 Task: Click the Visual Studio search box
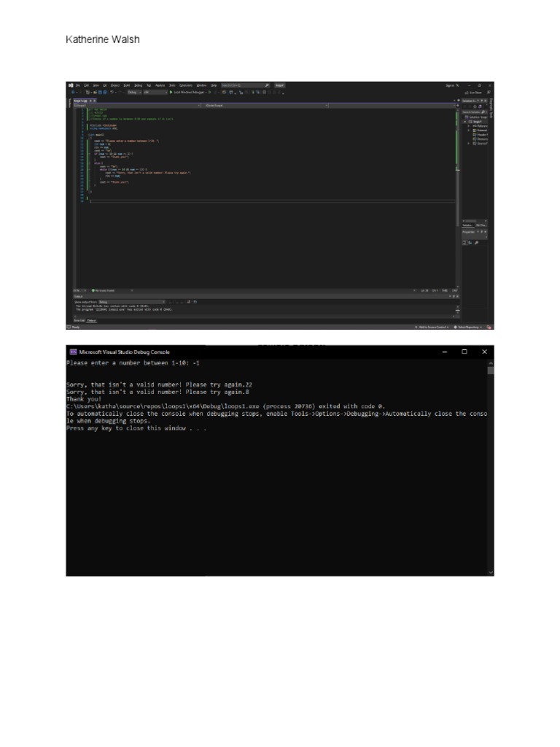point(245,85)
